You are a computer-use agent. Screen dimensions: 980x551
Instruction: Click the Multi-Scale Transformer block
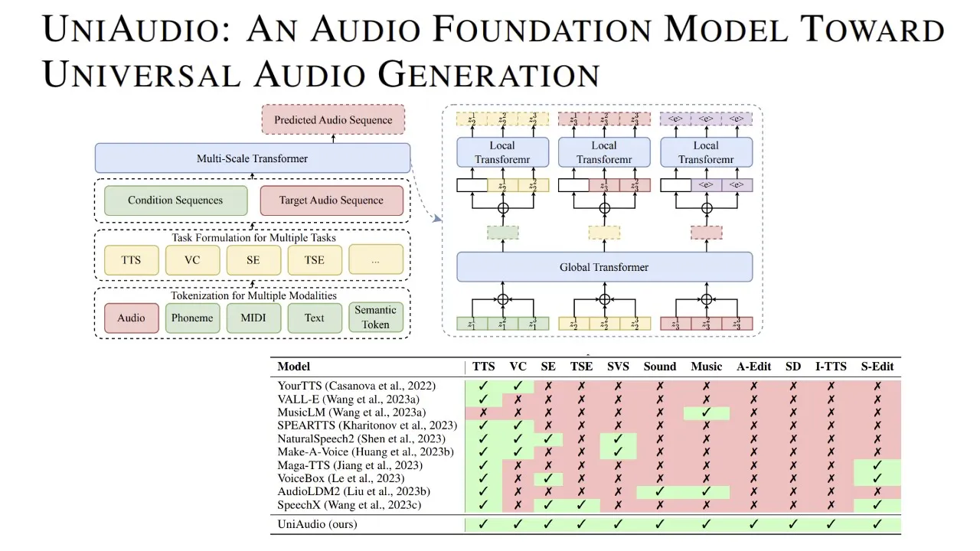pos(253,158)
